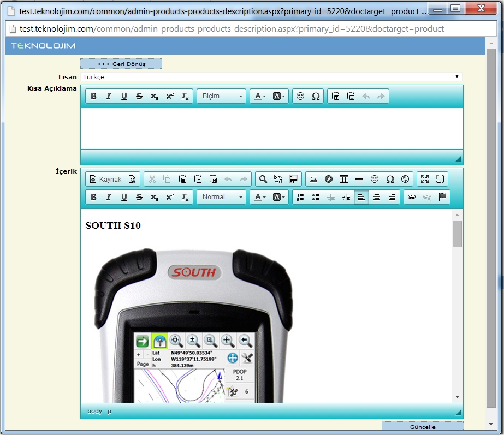This screenshot has height=435, width=504.
Task: Toggle Strikethrough in Kısa Açıklama editor
Action: pos(139,97)
